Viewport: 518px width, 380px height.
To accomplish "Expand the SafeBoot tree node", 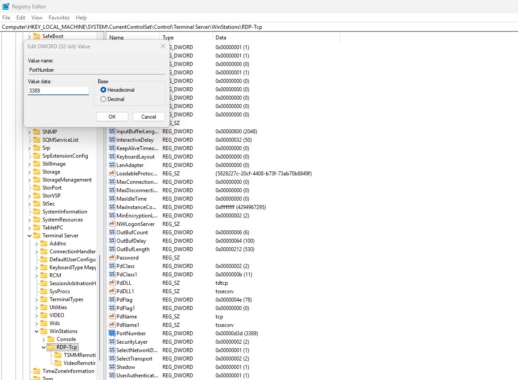I will (x=29, y=36).
